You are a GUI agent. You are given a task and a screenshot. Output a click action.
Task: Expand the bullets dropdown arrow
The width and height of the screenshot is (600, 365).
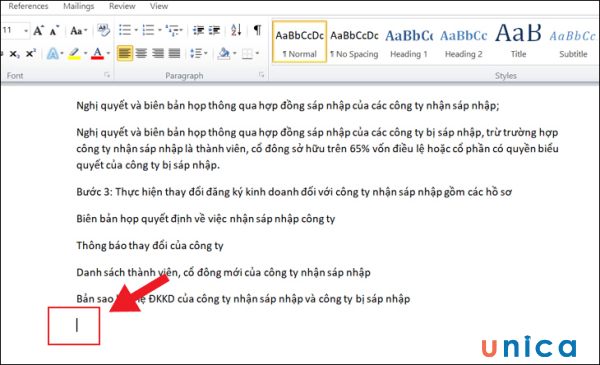pyautogui.click(x=135, y=30)
